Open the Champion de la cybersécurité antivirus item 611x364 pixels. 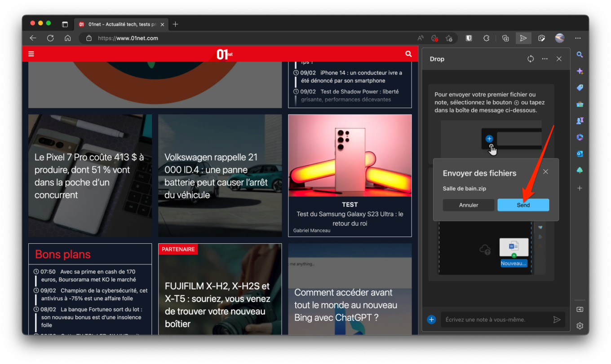pos(94,294)
